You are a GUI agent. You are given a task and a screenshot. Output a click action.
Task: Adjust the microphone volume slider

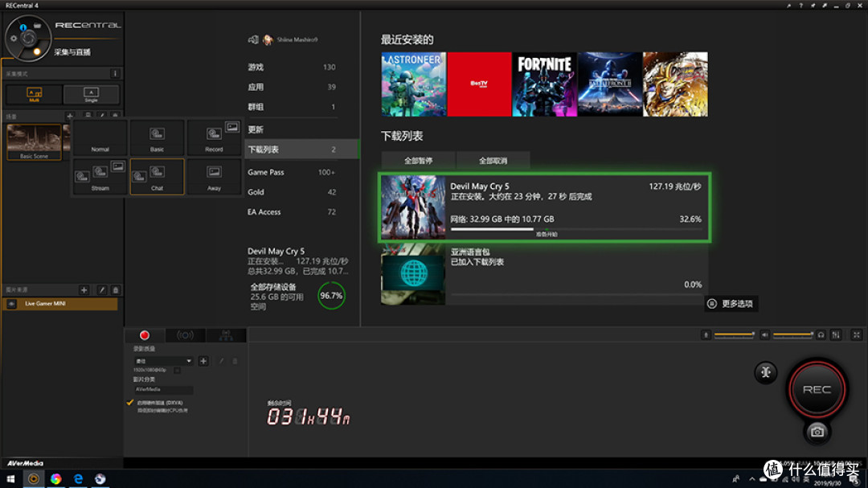(x=734, y=334)
